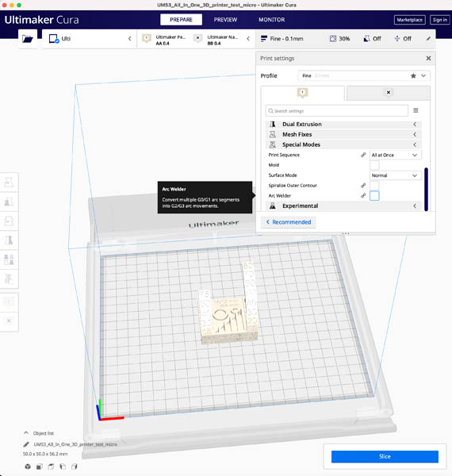Click the Special Modes category label
Viewport: 452px width, 476px height.
pyautogui.click(x=301, y=145)
